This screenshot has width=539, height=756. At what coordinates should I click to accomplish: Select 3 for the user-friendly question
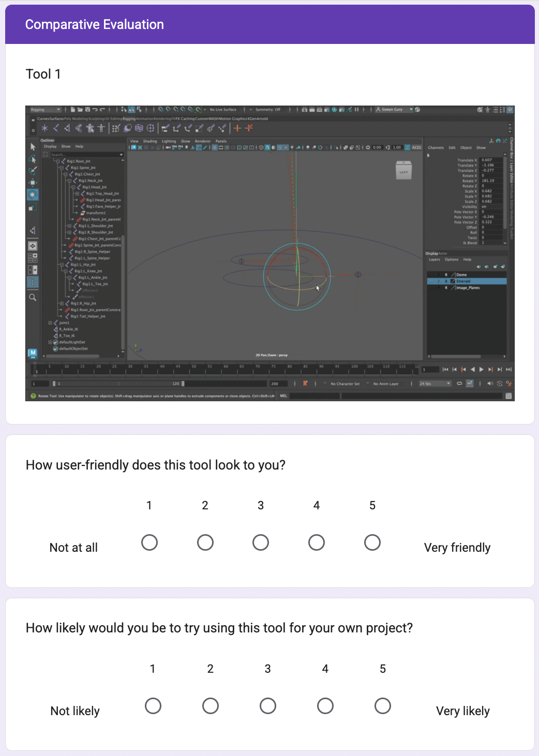[260, 542]
